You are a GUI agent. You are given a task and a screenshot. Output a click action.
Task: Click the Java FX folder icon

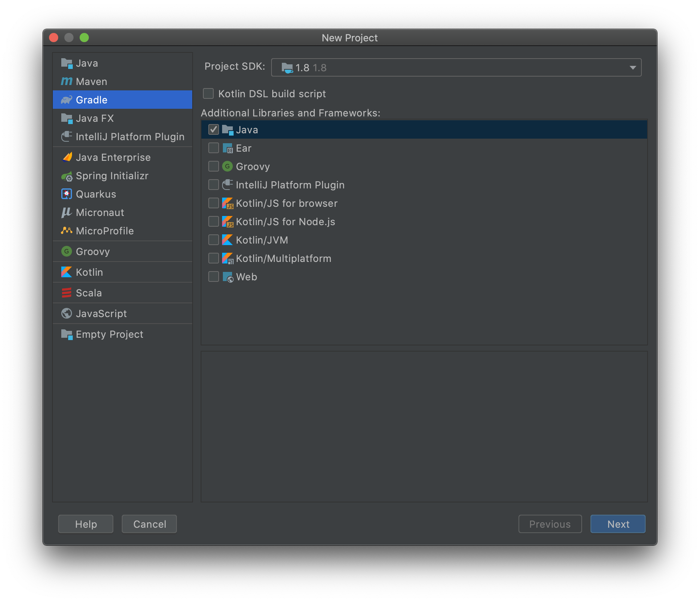(67, 118)
